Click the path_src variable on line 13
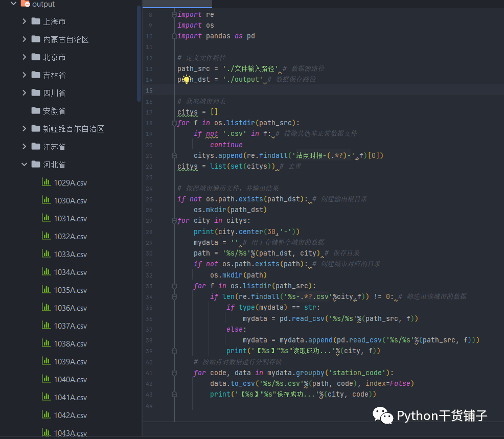This screenshot has width=504, height=439. (x=194, y=69)
